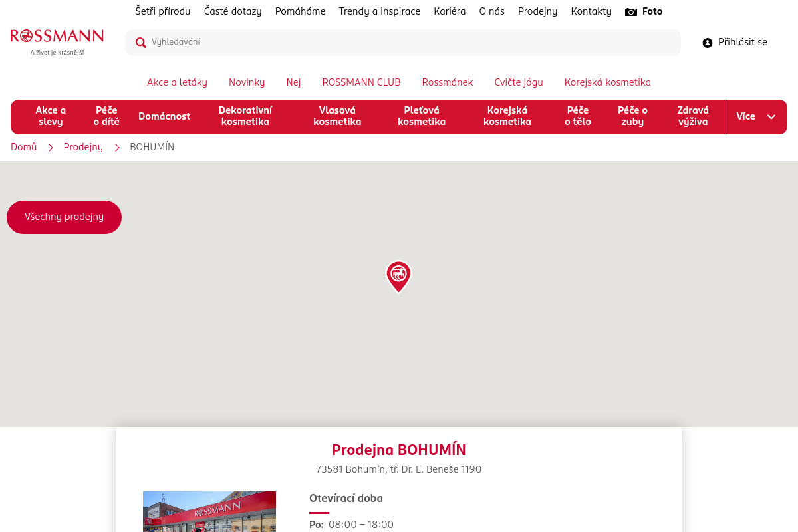Open Prodejny in top navigation

[538, 11]
